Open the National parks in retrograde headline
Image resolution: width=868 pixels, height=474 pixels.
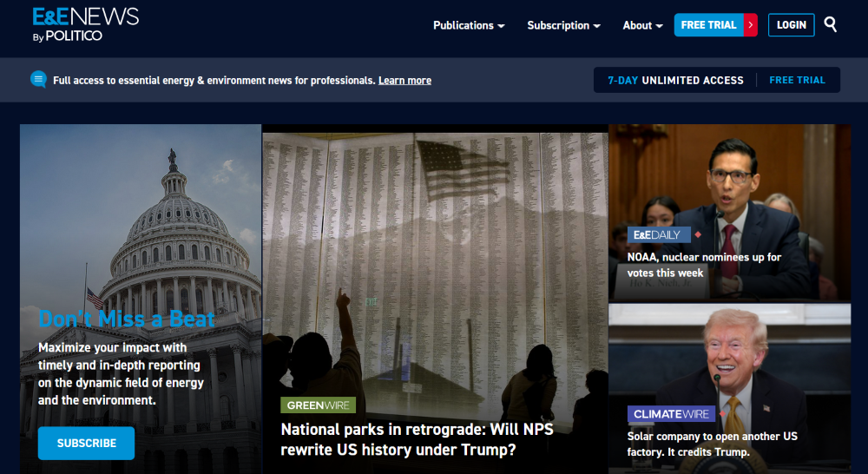click(x=417, y=439)
